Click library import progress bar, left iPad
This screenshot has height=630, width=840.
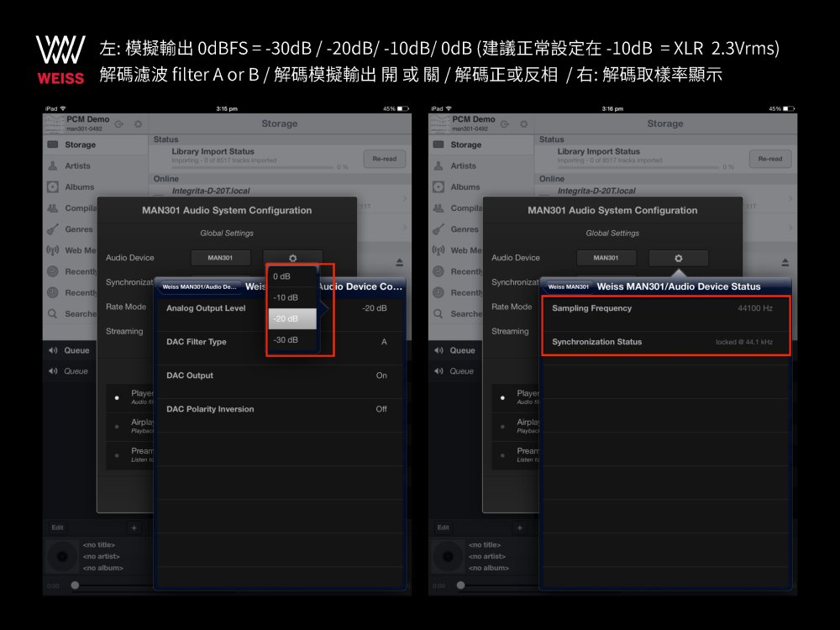click(252, 167)
